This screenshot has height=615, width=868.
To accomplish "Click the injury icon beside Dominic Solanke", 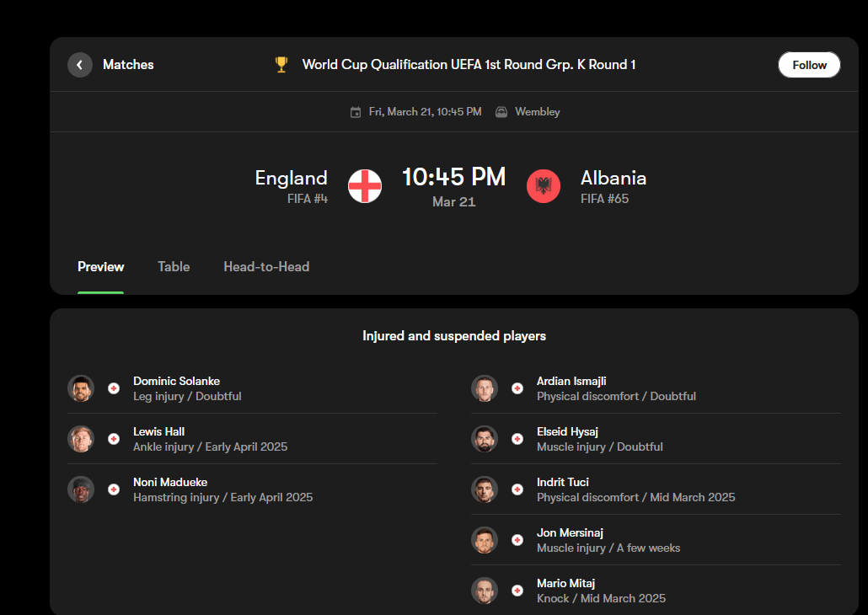I will 114,388.
